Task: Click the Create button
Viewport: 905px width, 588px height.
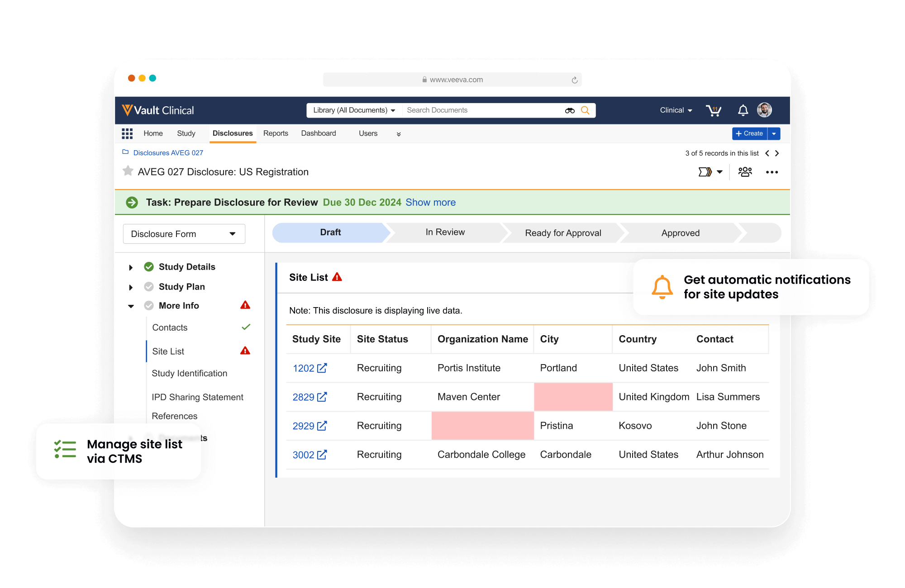Action: click(x=750, y=133)
